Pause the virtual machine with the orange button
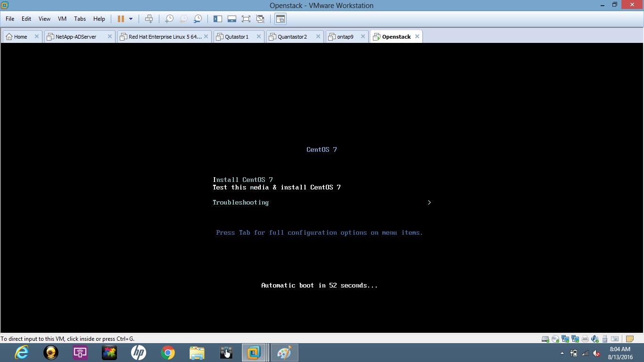The height and width of the screenshot is (362, 644). point(121,19)
